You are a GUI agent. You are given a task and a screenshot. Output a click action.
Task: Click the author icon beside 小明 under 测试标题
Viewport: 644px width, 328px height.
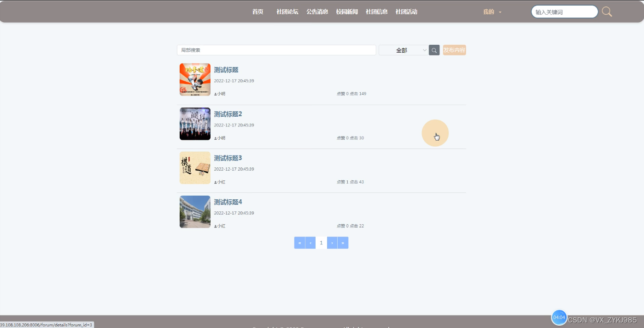[215, 94]
